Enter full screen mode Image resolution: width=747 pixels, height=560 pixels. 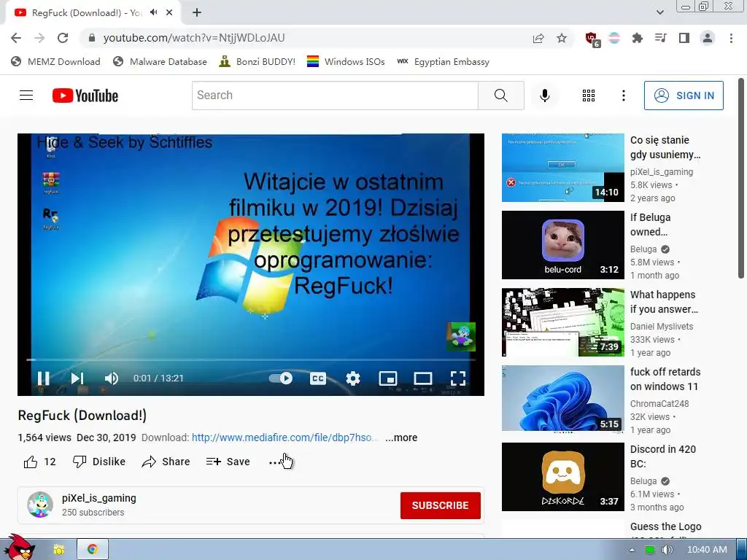[458, 378]
